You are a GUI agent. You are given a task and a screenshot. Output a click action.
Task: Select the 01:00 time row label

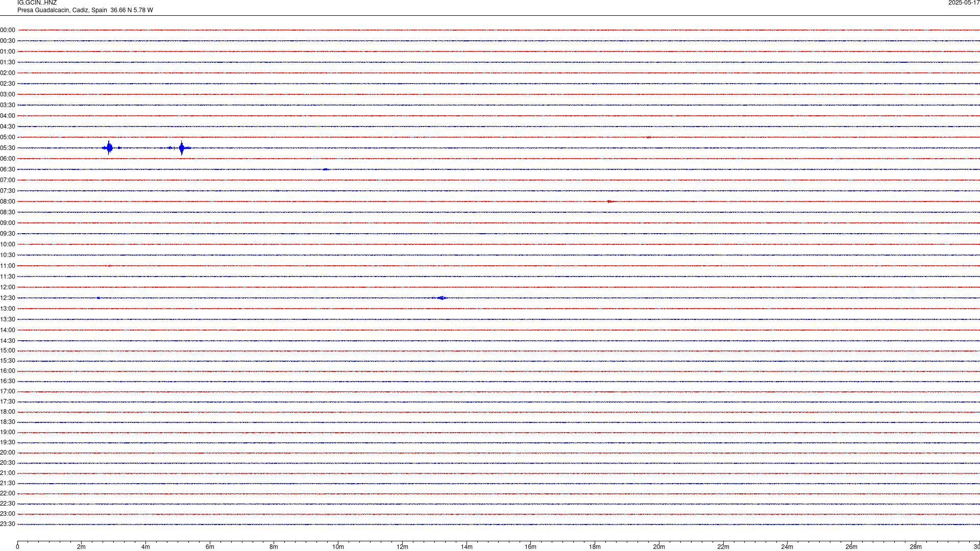tap(8, 52)
